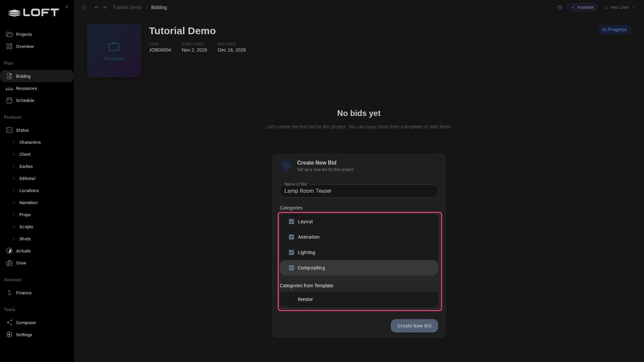Expand the Editorial status item
The height and width of the screenshot is (362, 644).
tap(14, 178)
